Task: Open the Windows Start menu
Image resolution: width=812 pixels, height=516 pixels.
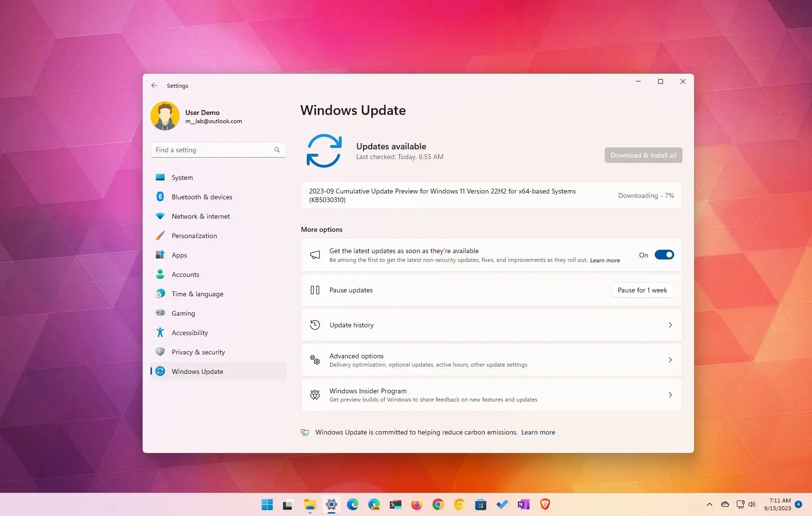Action: (x=267, y=505)
